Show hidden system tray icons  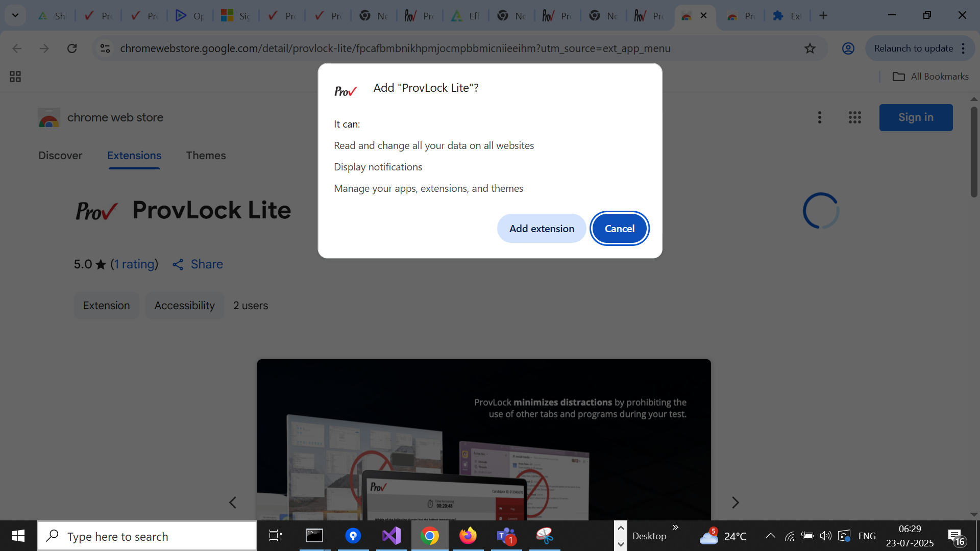771,536
